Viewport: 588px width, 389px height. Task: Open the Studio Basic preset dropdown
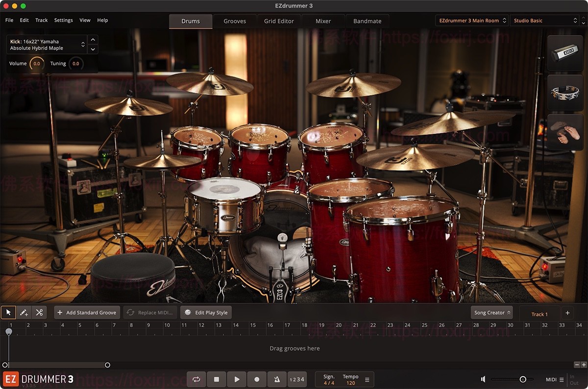click(x=544, y=20)
